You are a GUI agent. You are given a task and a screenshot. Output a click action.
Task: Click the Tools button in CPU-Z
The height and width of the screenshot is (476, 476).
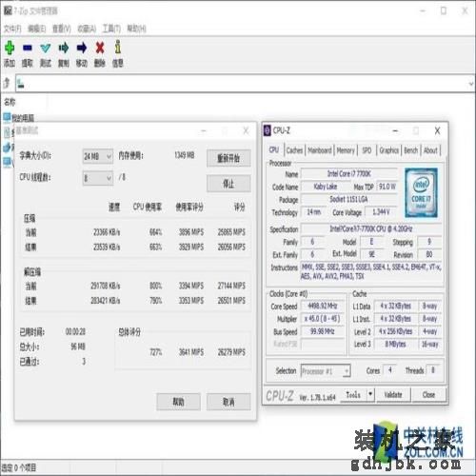353,394
